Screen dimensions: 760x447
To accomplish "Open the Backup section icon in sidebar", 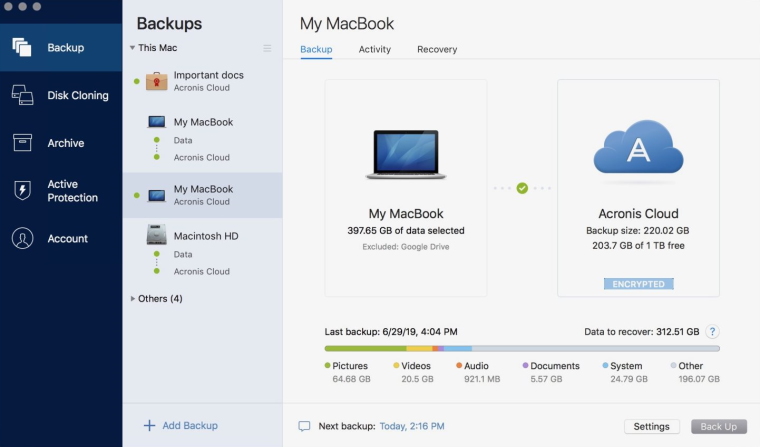I will pyautogui.click(x=22, y=48).
